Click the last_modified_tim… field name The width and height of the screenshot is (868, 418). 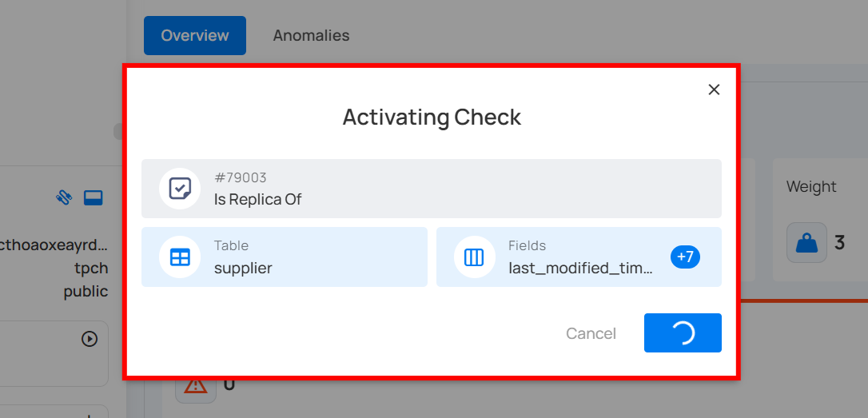coord(580,269)
